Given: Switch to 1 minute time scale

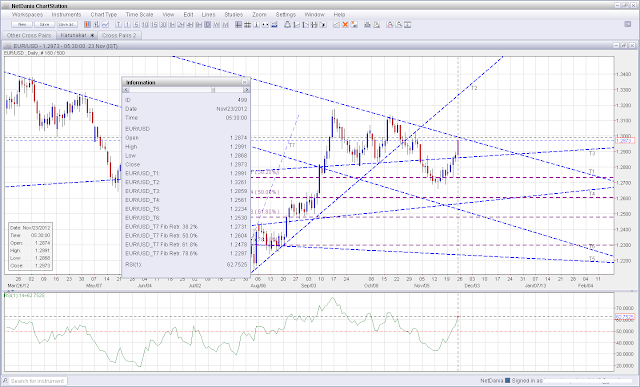Looking at the screenshot, I should click(127, 24).
